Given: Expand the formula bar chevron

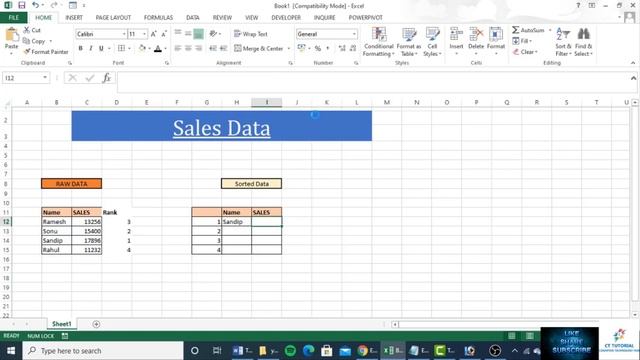Looking at the screenshot, I should 633,78.
